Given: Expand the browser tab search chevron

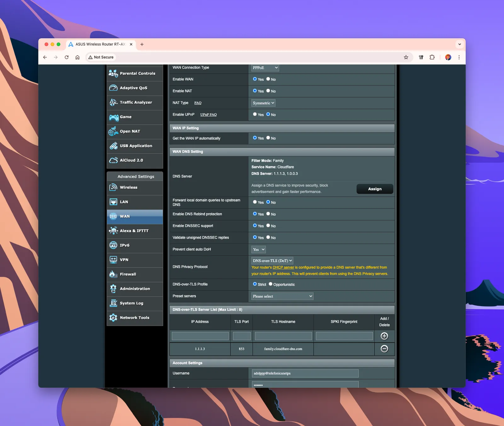Looking at the screenshot, I should click(460, 44).
